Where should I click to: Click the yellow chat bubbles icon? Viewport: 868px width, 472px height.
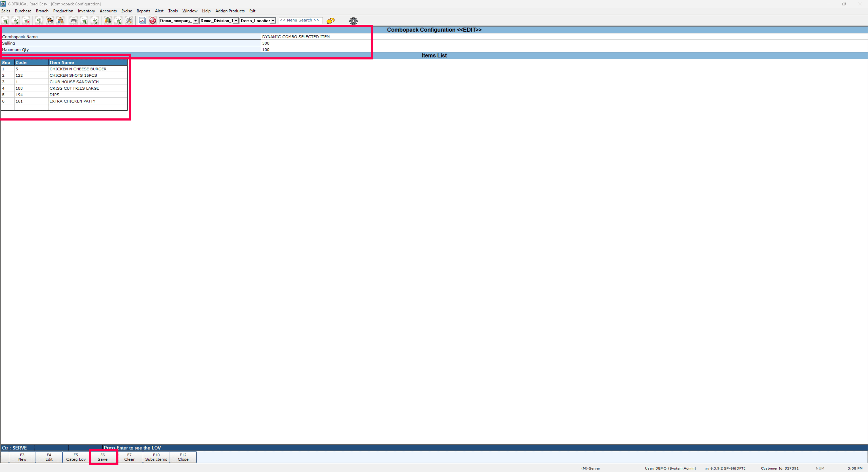point(331,21)
